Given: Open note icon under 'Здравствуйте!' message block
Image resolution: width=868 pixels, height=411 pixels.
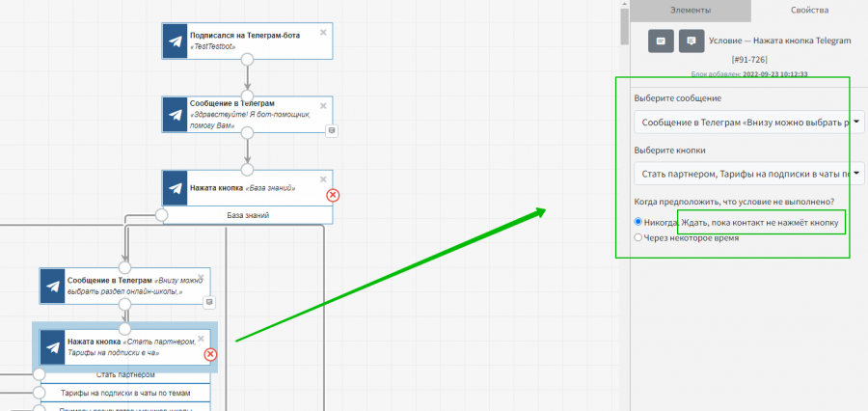Looking at the screenshot, I should (332, 130).
